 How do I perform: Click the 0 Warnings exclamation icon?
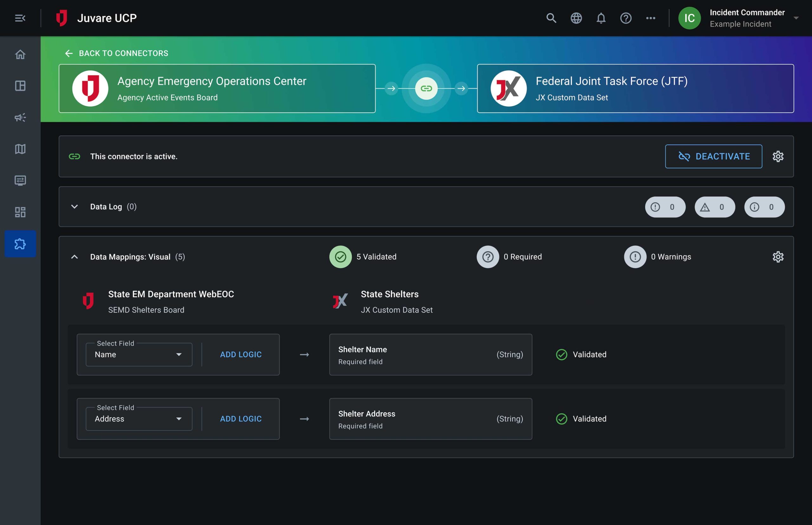[635, 257]
